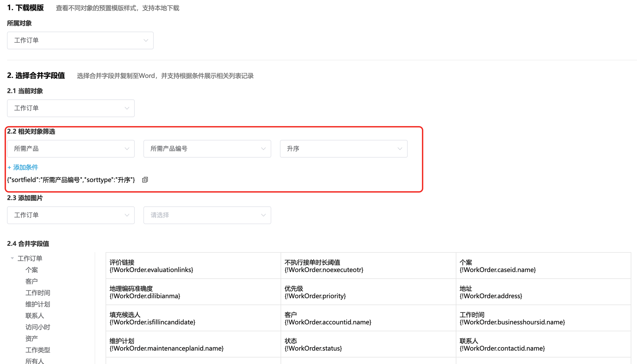Click the + 添加条件 link

(23, 167)
